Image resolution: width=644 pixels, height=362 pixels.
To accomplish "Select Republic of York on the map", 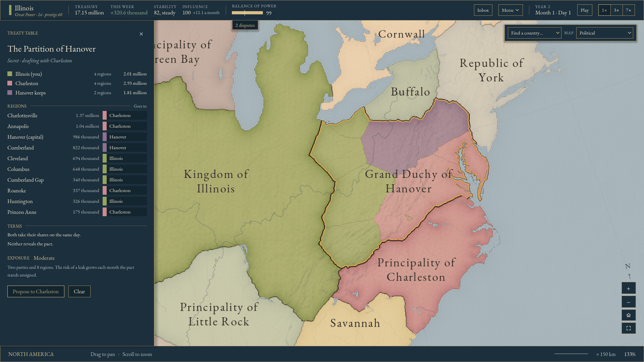I will click(x=491, y=70).
